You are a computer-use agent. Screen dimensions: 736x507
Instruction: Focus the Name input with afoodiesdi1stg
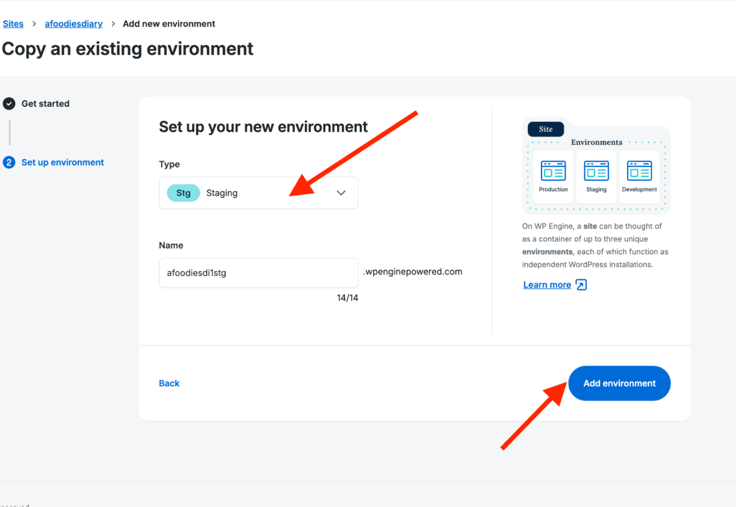[259, 273]
